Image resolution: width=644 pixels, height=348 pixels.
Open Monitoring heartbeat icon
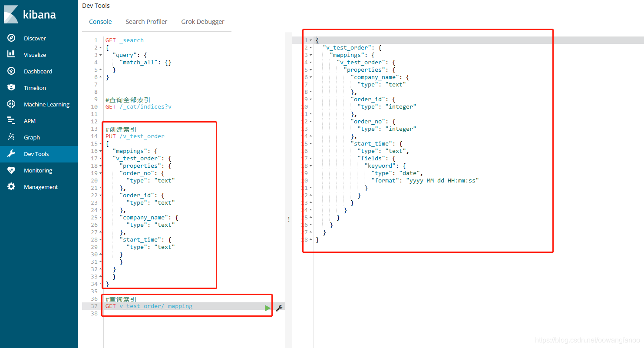11,170
